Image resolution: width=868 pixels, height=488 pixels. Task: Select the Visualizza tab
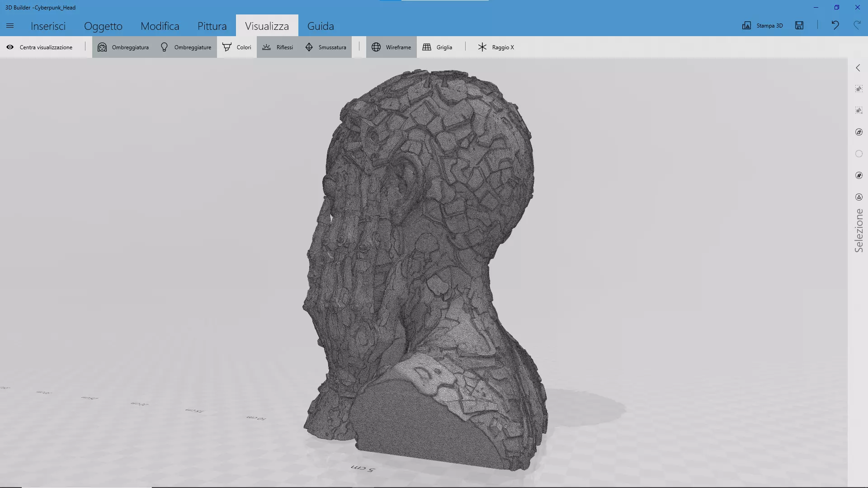267,26
